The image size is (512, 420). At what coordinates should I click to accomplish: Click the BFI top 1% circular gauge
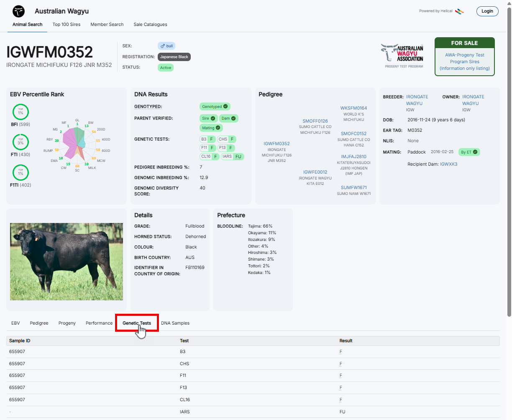pos(20,112)
